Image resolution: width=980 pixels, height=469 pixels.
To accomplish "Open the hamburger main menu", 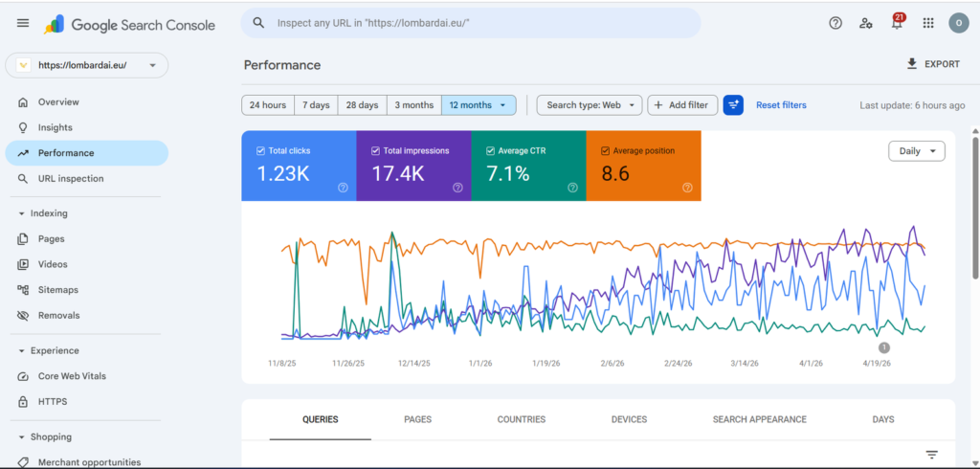I will coord(23,23).
